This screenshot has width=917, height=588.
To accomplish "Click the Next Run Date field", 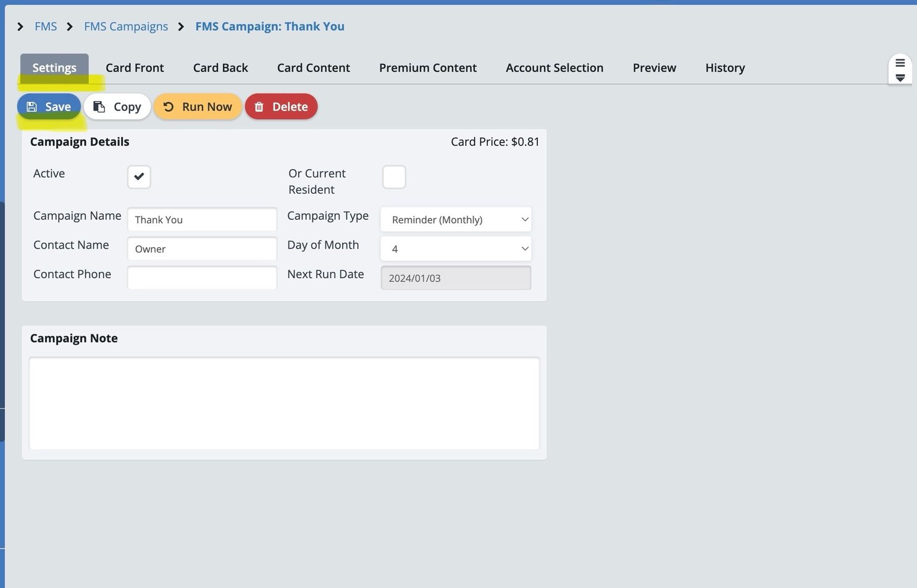I will pyautogui.click(x=456, y=278).
